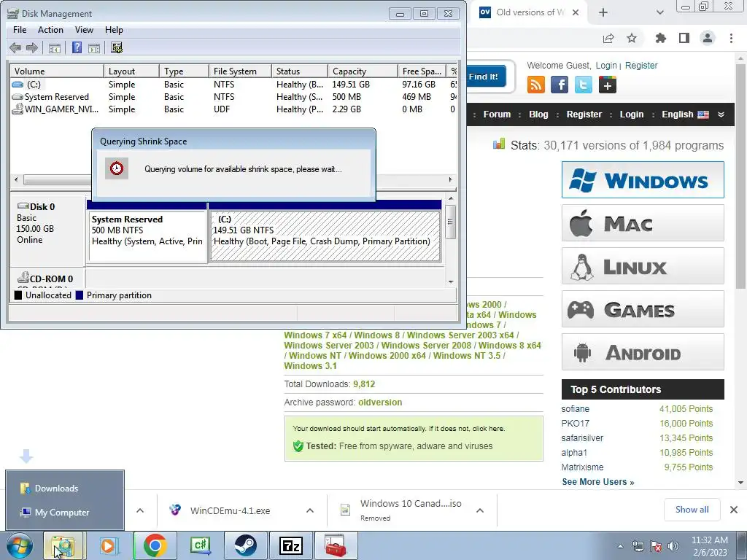Viewport: 747px width, 560px height.
Task: Click the Action Center flag tray icon
Action: pyautogui.click(x=656, y=546)
